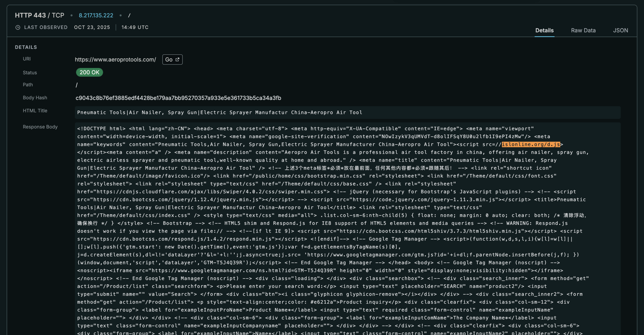
Task: Click the 14:49 UTC time label
Action: [135, 27]
